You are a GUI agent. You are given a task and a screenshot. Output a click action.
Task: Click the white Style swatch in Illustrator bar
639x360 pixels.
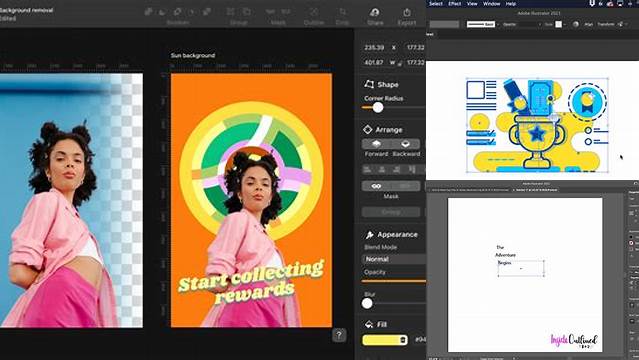coord(559,24)
